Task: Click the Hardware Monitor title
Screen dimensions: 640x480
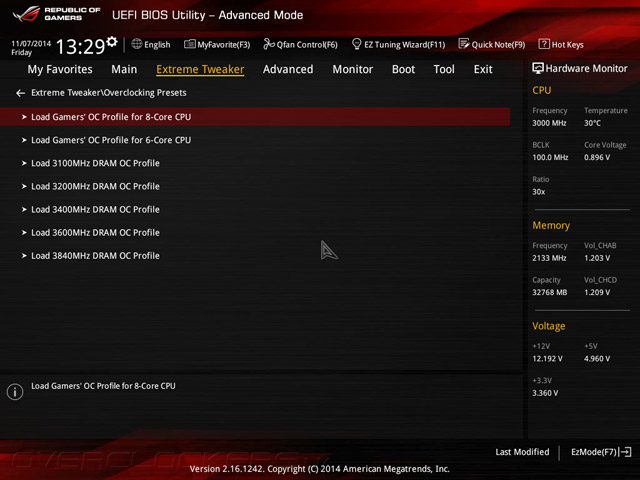Action: point(587,69)
